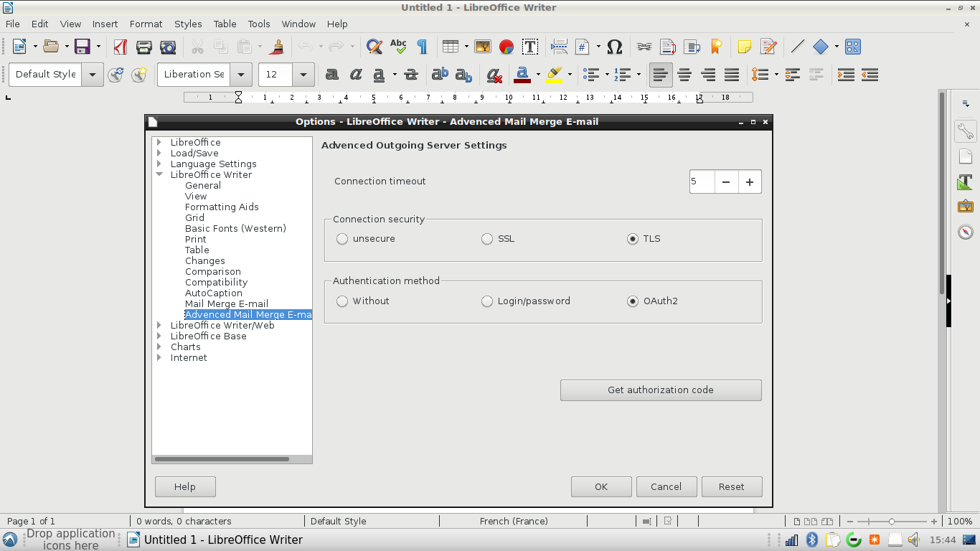
Task: Open the Format menu
Action: pos(146,24)
